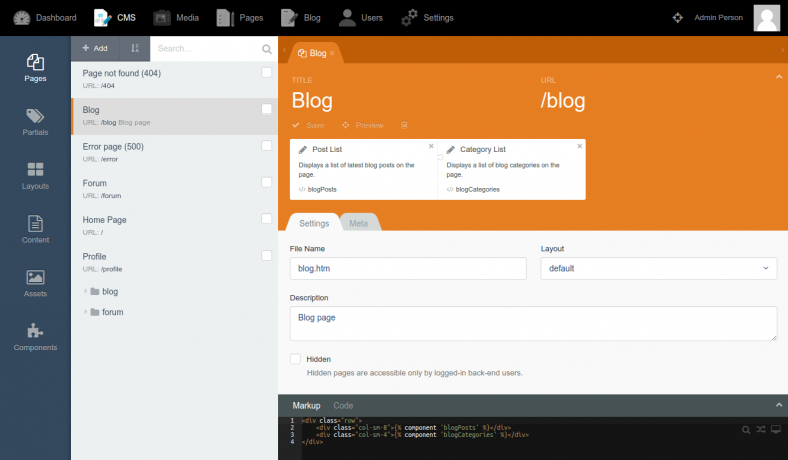Open the Layouts section in sidebar
The image size is (788, 460).
35,176
